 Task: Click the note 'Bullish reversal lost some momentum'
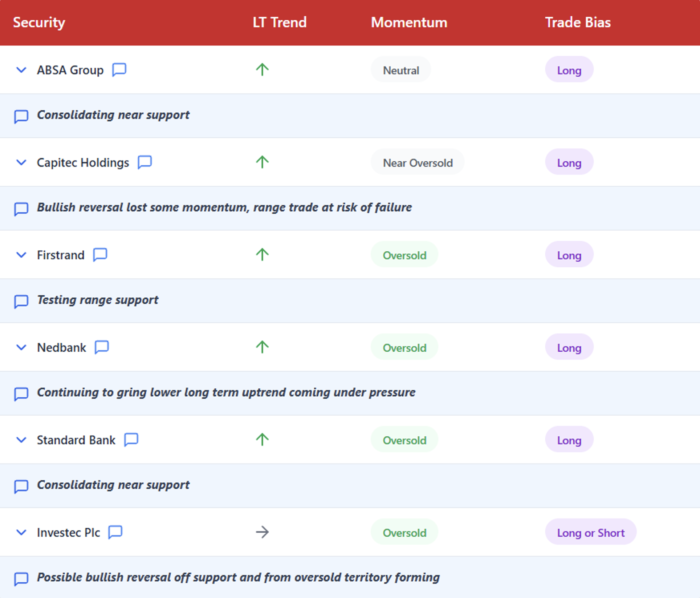click(x=224, y=207)
